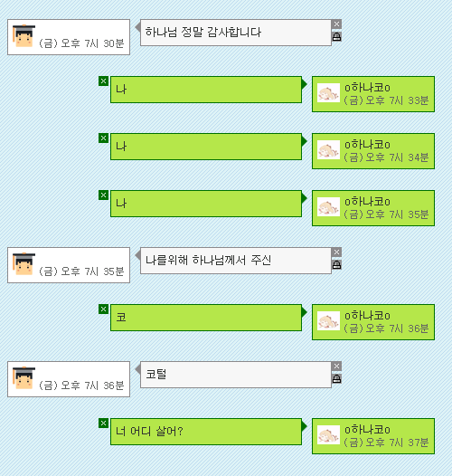Click the o하나코o avatar at 7시 33분
Screen dimensions: 452x476
(x=328, y=92)
